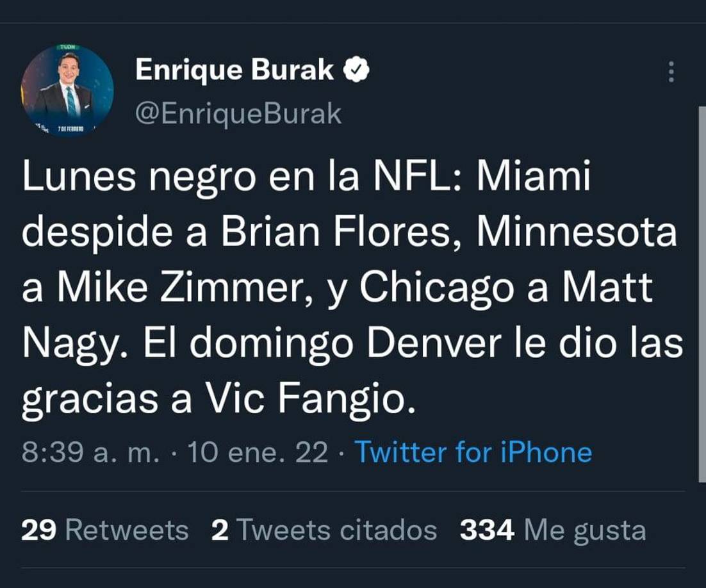Click the display name Enrique Burak
This screenshot has height=588, width=706.
[x=237, y=70]
